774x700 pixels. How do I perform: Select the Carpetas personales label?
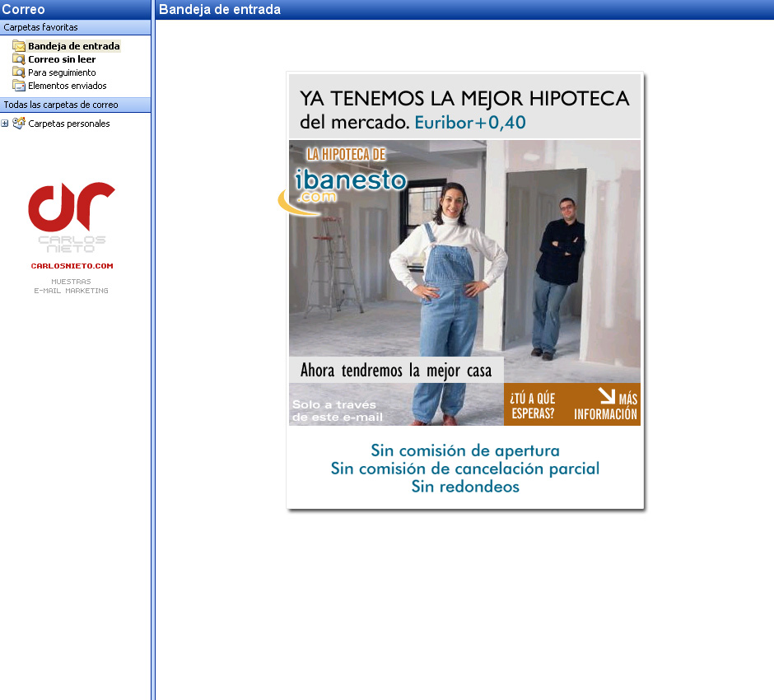[69, 124]
